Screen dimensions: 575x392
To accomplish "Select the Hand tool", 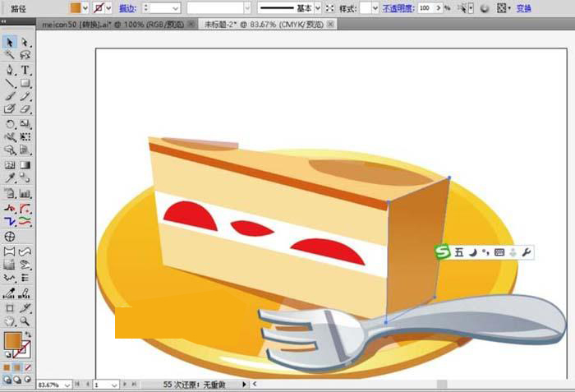I will coord(10,321).
